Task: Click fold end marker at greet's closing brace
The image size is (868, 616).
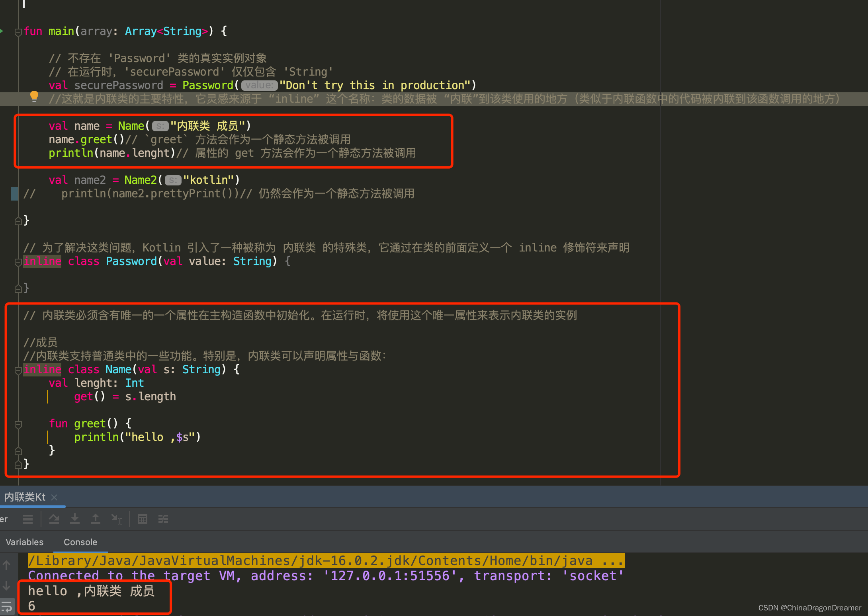Action: pyautogui.click(x=18, y=451)
